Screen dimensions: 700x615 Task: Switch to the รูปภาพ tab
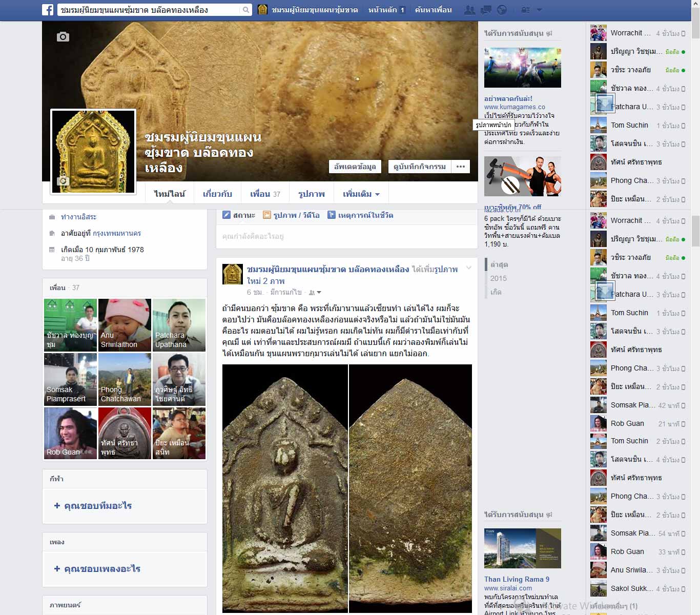[312, 194]
